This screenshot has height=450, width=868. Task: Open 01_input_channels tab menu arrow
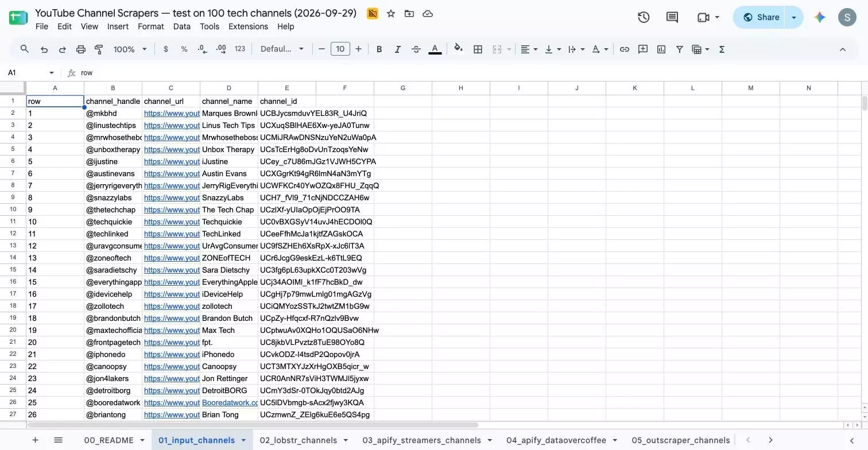click(243, 440)
